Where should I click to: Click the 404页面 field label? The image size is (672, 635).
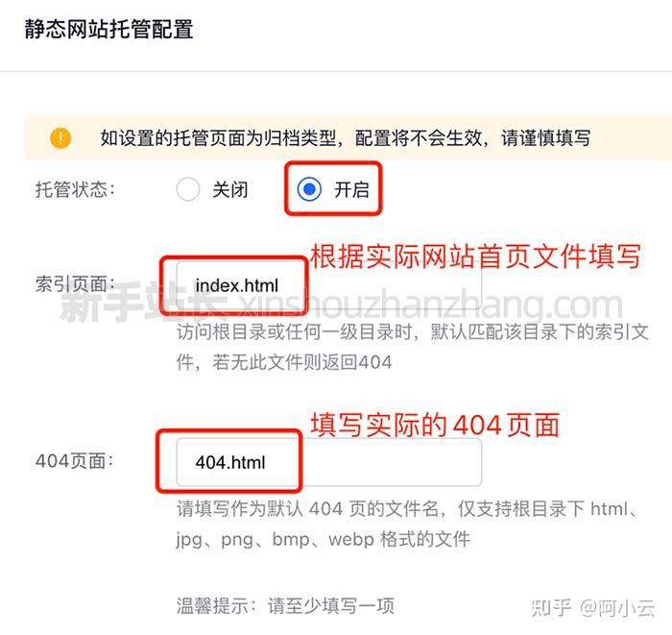74,461
